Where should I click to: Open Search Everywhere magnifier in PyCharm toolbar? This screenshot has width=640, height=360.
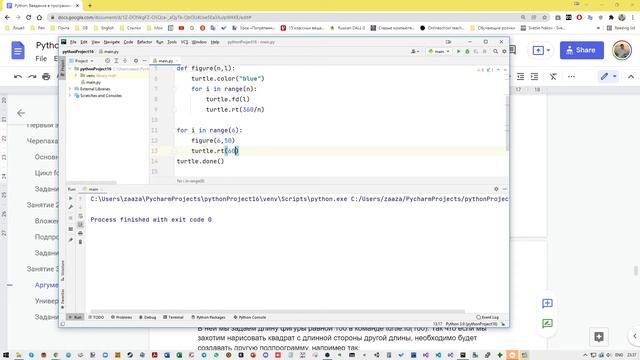point(495,51)
